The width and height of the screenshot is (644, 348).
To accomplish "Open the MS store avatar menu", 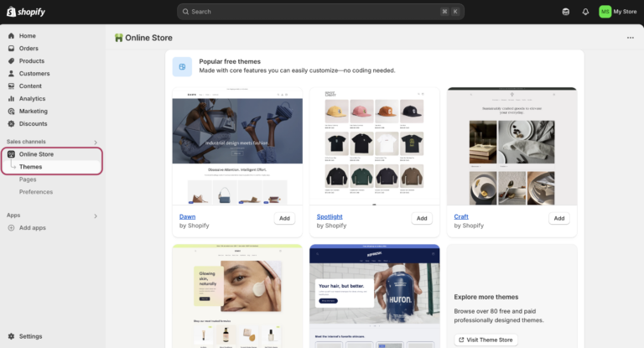I will tap(605, 12).
